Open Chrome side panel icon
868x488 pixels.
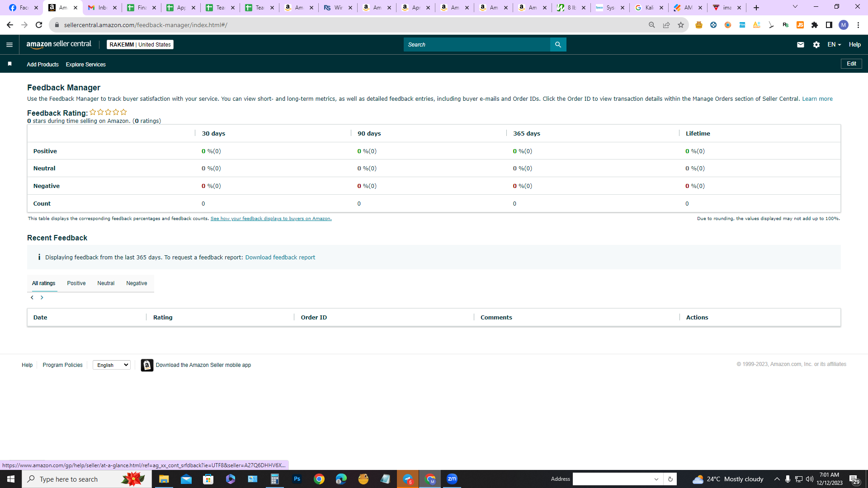829,25
